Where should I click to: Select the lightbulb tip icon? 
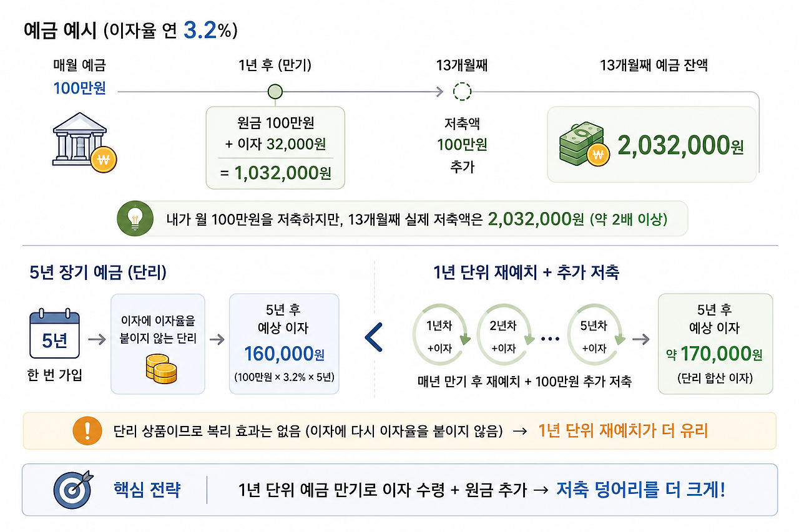coord(135,218)
